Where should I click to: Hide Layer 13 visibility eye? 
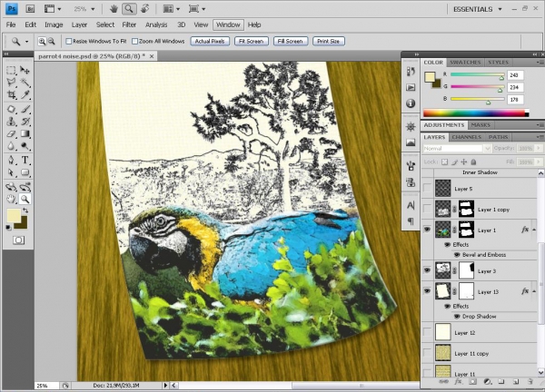pyautogui.click(x=427, y=291)
